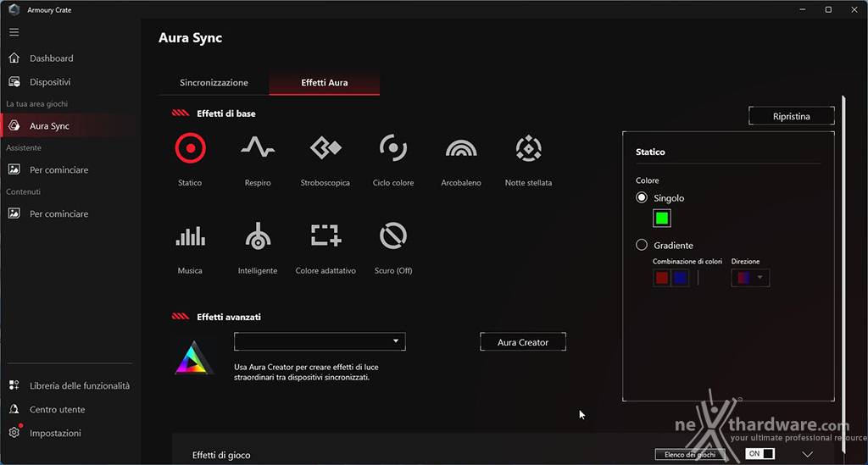The image size is (868, 465).
Task: Click the Effetti di base heading
Action: coord(226,113)
